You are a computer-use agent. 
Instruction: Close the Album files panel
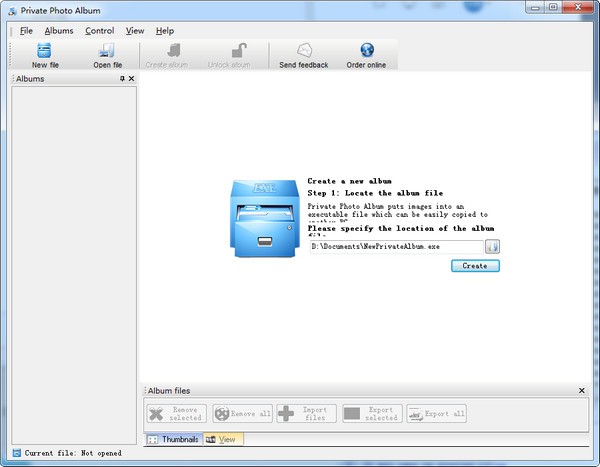tap(582, 390)
